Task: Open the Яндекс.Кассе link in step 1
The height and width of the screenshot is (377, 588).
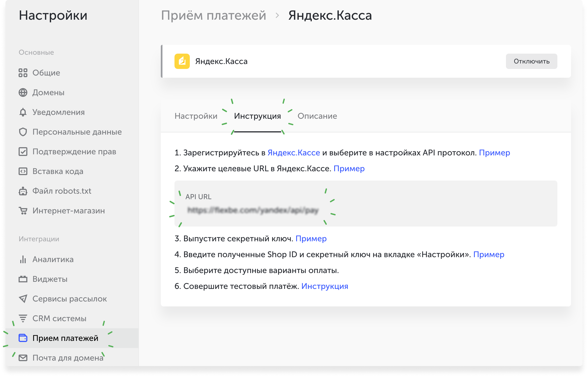Action: 294,153
